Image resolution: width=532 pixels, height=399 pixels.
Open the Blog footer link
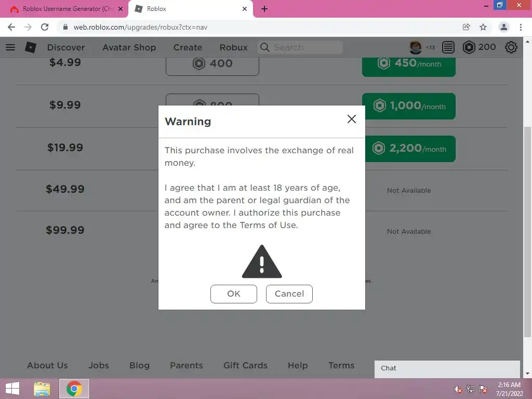point(139,365)
